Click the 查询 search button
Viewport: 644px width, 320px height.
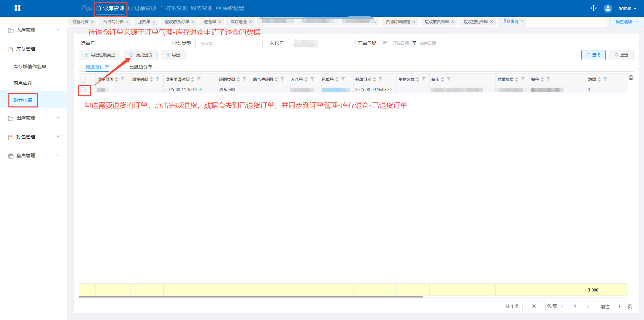pos(593,55)
